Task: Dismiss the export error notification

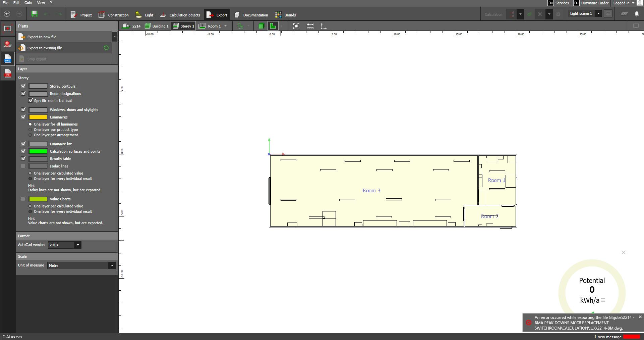Action: pos(640,317)
